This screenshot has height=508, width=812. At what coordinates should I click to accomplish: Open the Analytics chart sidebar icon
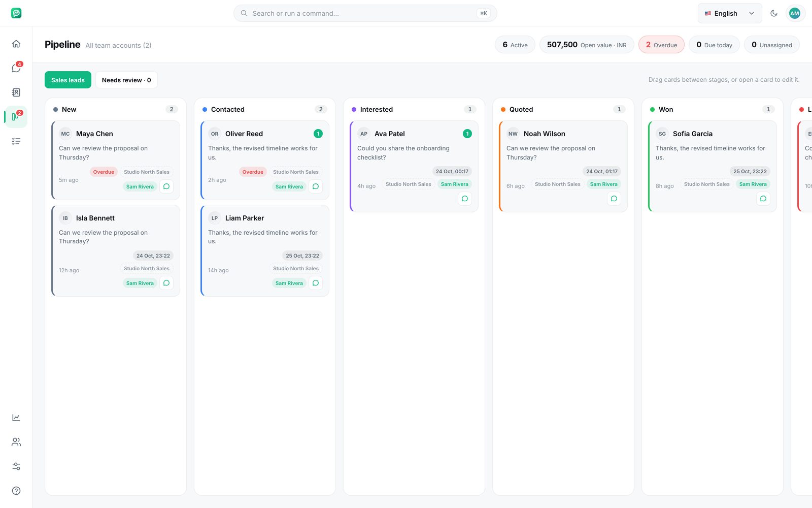pyautogui.click(x=16, y=418)
